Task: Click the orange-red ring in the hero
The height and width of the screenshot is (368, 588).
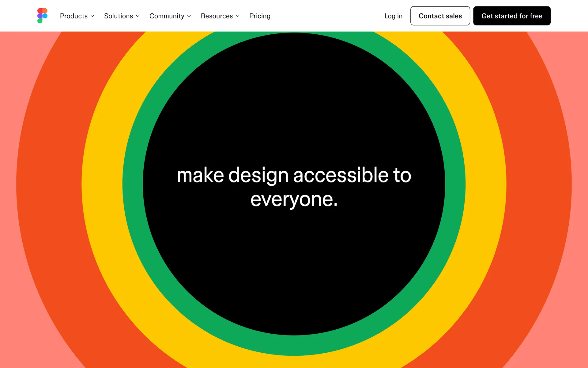Action: (49, 184)
